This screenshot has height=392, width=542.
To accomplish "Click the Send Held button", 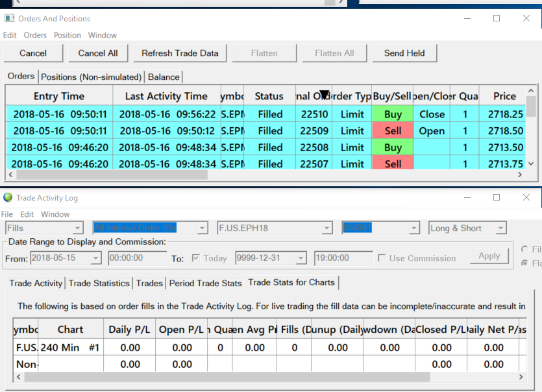I will 404,53.
